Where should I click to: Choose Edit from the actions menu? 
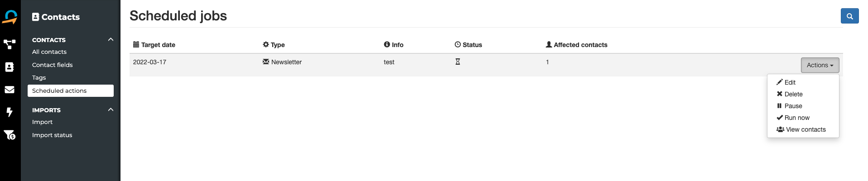click(786, 82)
